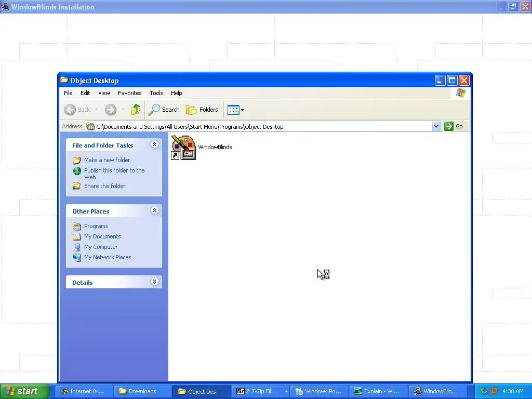
Task: Click Publish this folder to the Web
Action: click(x=114, y=174)
